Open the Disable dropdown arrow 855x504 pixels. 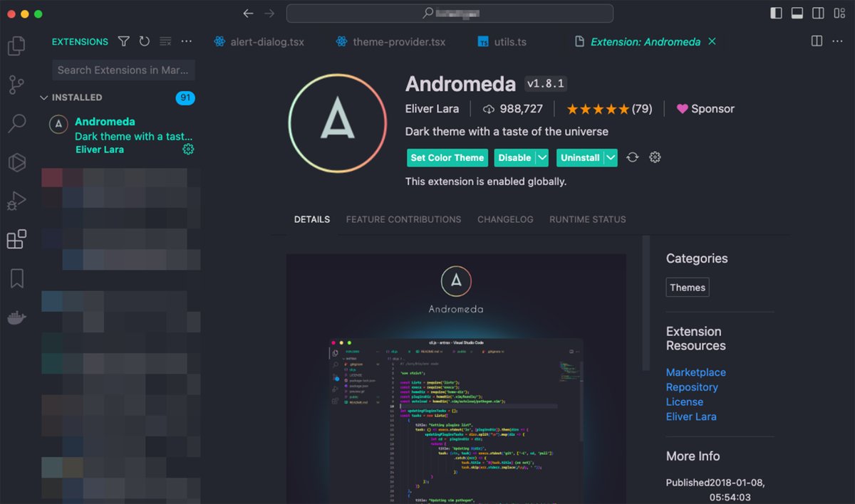542,158
